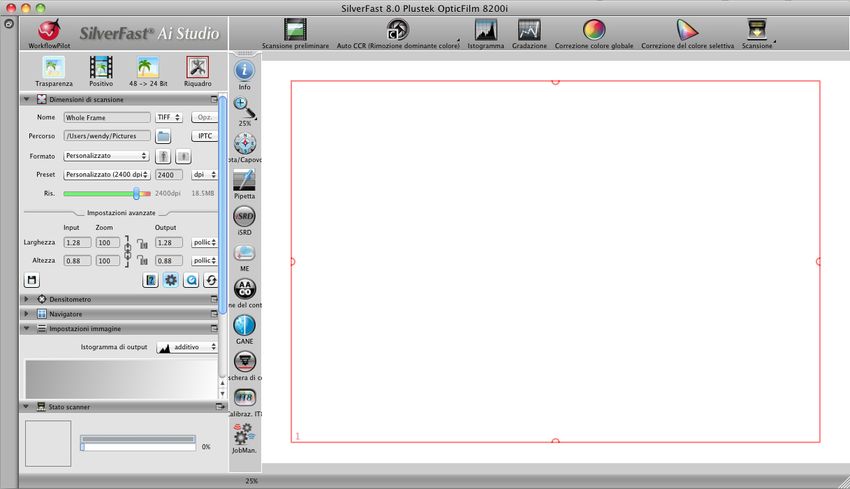The height and width of the screenshot is (489, 850).
Task: Expand the Densitometro panel
Action: (26, 299)
